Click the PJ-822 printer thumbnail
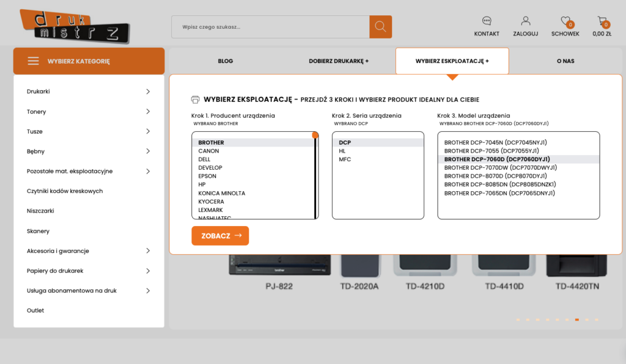Image resolution: width=626 pixels, height=364 pixels. point(279,265)
